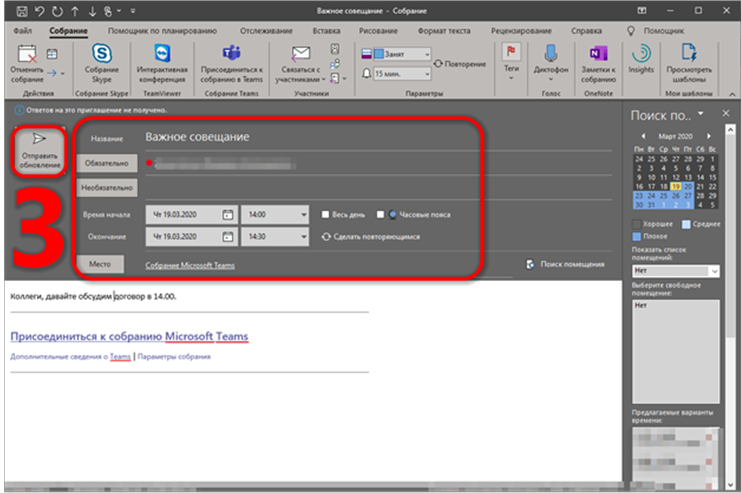This screenshot has width=741, height=493.
Task: Click the Help (Справка) tab
Action: [x=586, y=31]
